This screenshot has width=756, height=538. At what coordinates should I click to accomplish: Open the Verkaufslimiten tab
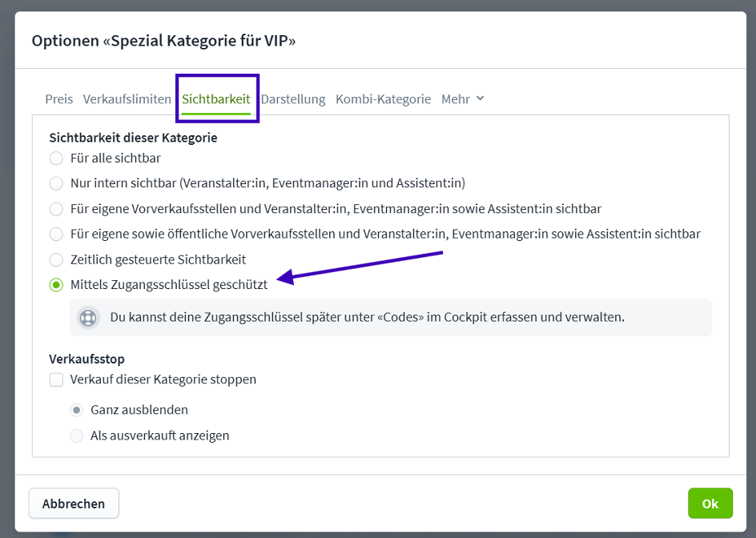click(127, 99)
